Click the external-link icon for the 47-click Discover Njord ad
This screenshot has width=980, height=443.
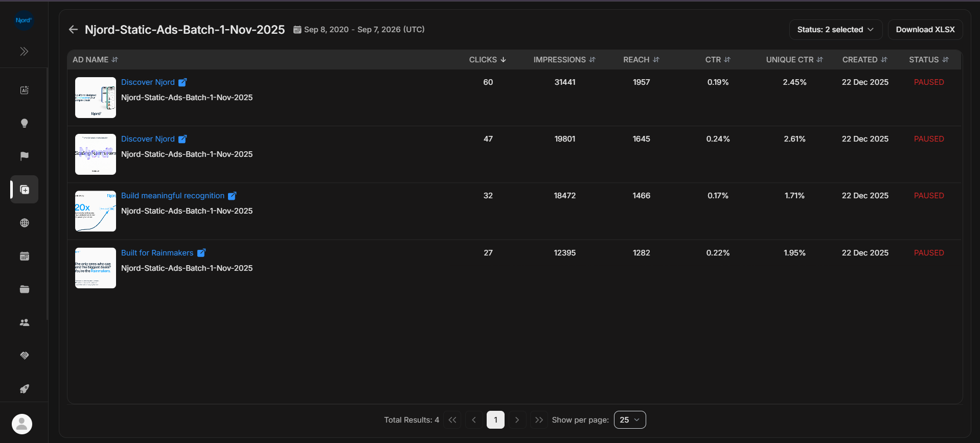[x=183, y=139]
